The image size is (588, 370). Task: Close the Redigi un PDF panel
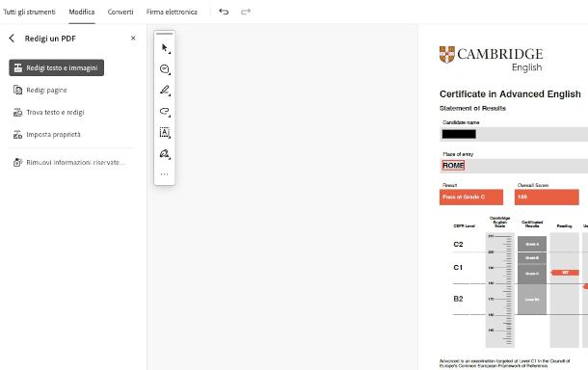click(x=133, y=39)
